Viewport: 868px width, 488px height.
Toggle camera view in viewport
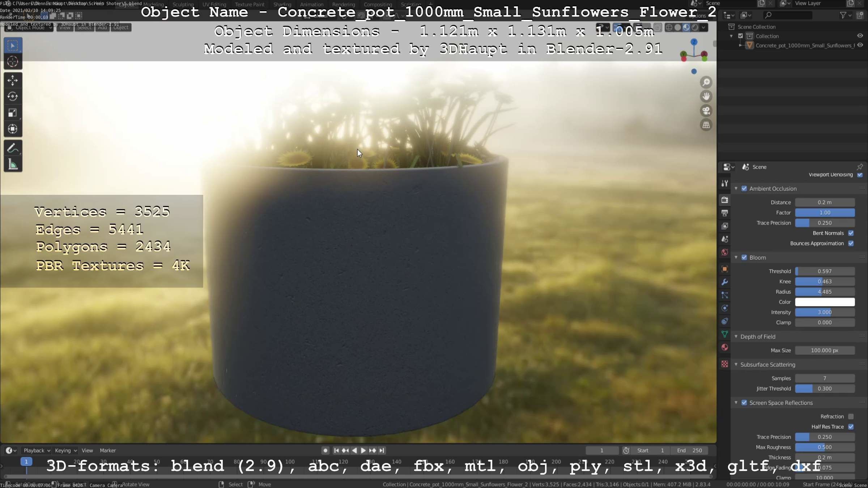tap(706, 111)
